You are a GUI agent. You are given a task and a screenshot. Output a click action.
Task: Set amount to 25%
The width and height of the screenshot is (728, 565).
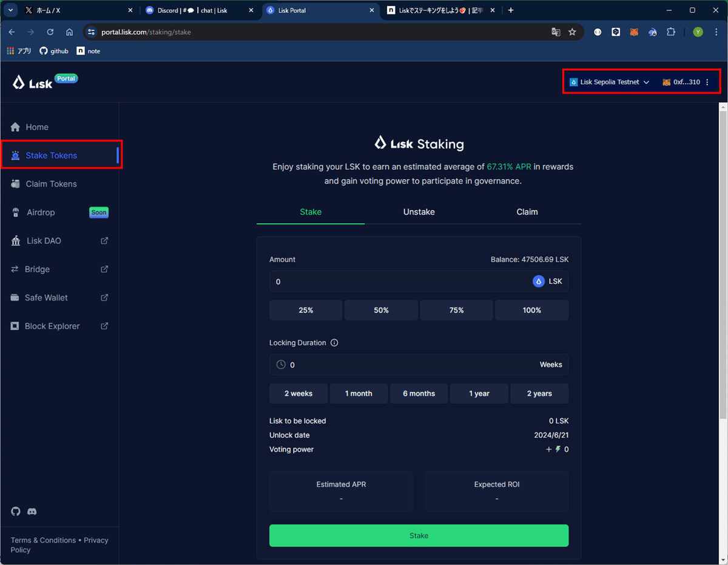(x=306, y=310)
